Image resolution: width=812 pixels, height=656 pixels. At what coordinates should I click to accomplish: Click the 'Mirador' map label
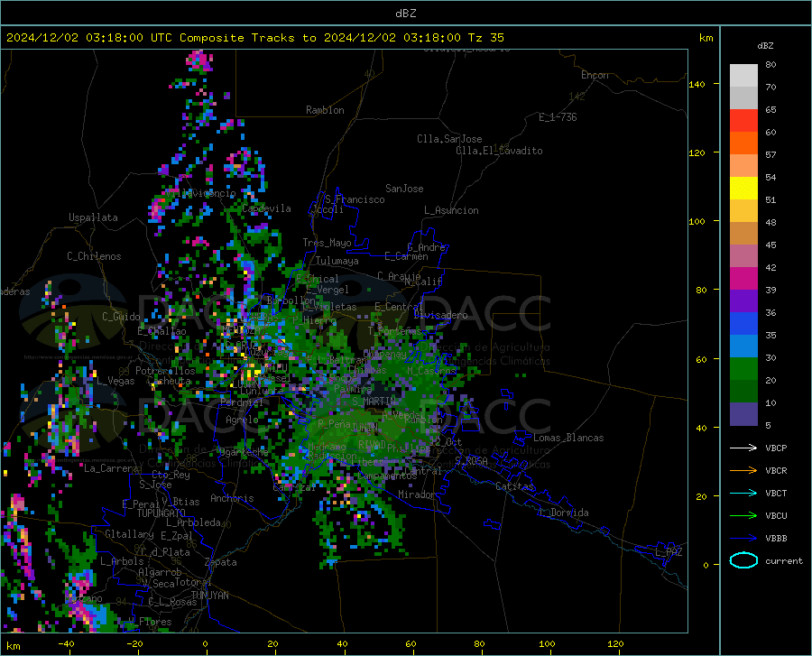(x=416, y=494)
